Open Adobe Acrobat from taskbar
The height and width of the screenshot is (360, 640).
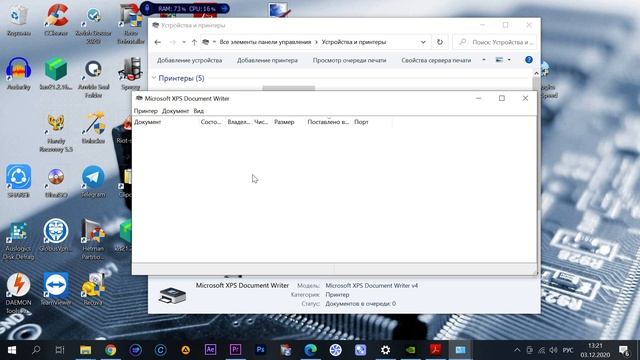tap(436, 350)
